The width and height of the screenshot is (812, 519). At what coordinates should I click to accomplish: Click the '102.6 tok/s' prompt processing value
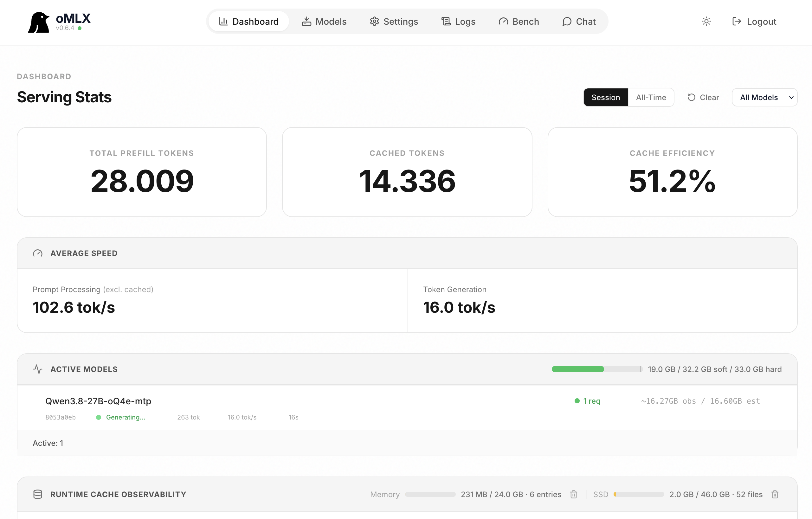[74, 307]
